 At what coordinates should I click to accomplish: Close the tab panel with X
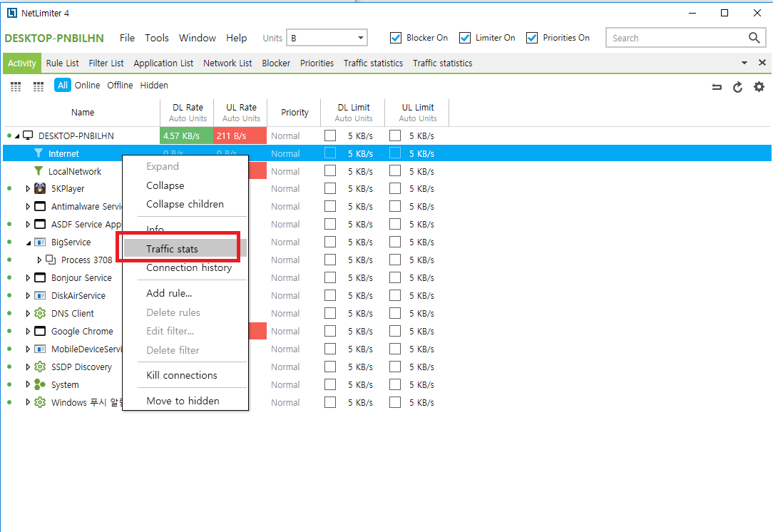click(762, 63)
